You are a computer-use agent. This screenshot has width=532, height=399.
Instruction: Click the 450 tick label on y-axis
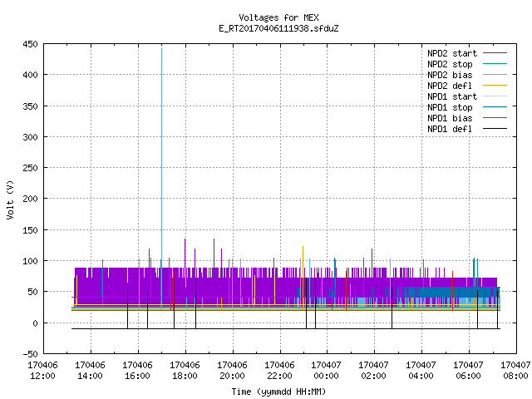click(x=30, y=44)
